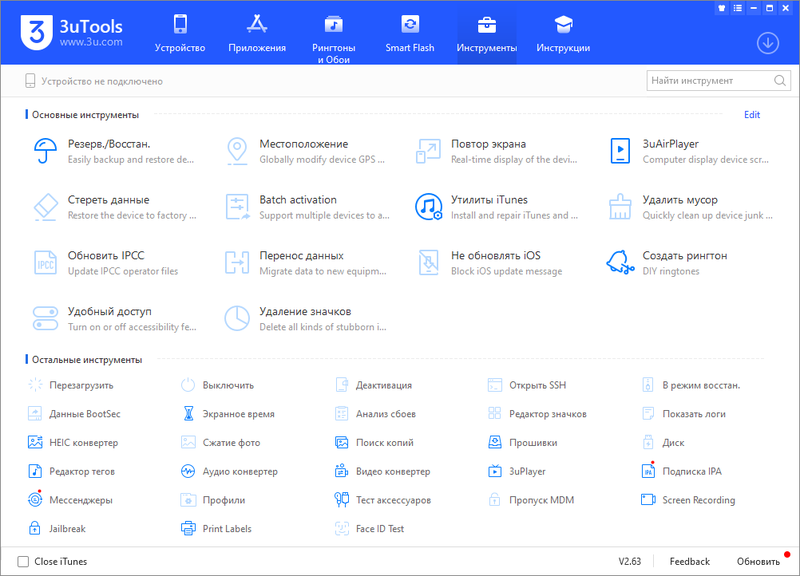Click the download arrow circle icon
This screenshot has width=800, height=576.
[x=768, y=42]
